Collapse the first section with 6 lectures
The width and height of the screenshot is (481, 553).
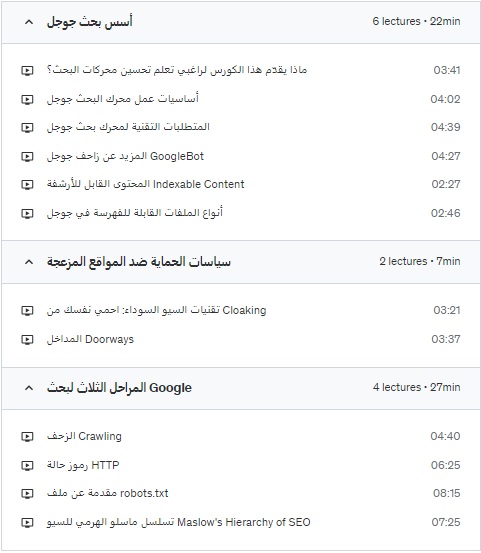click(29, 22)
